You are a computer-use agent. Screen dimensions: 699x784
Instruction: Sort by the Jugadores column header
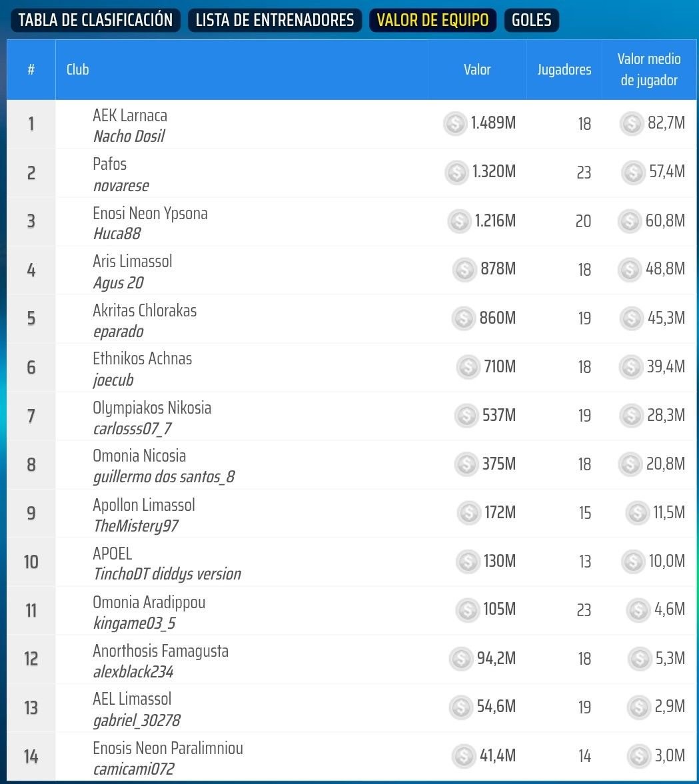tap(564, 69)
